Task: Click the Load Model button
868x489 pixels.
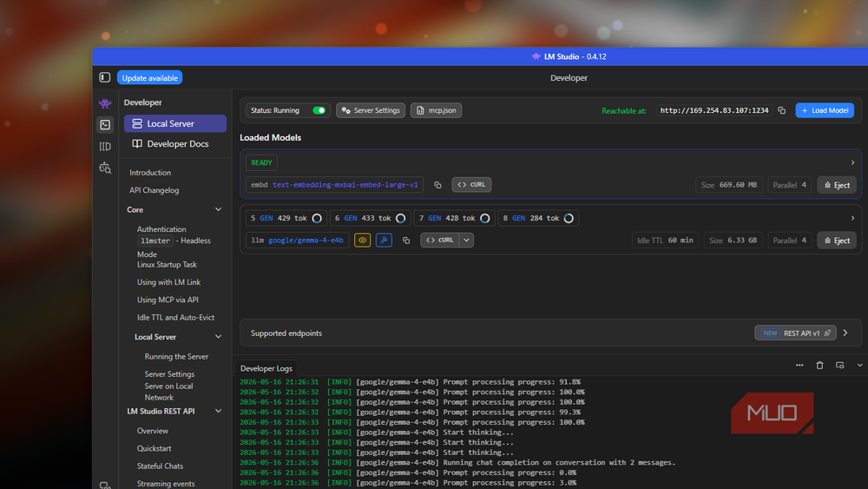Action: [x=825, y=110]
